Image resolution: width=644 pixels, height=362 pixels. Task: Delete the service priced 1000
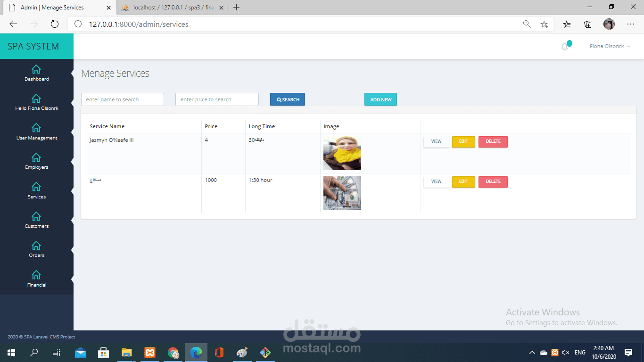point(493,181)
